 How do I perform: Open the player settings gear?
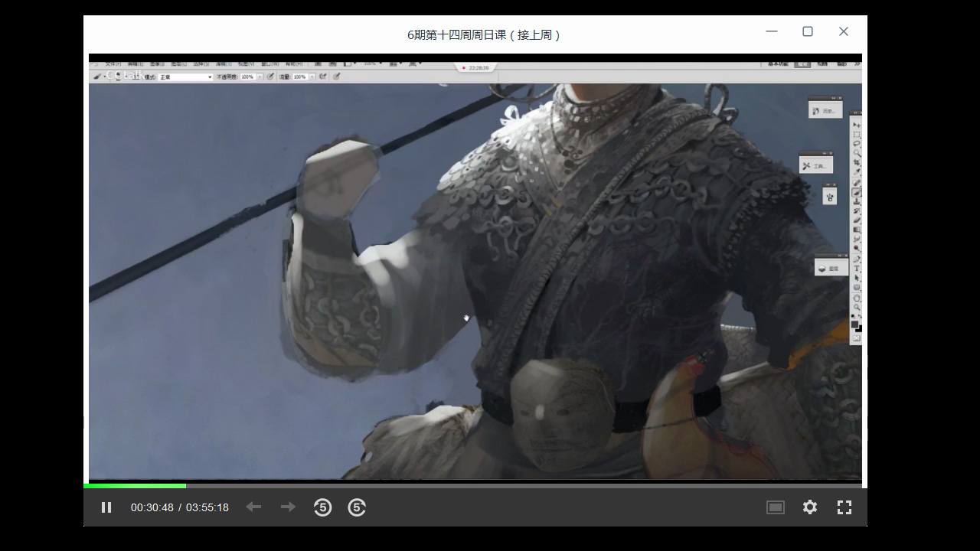(810, 507)
